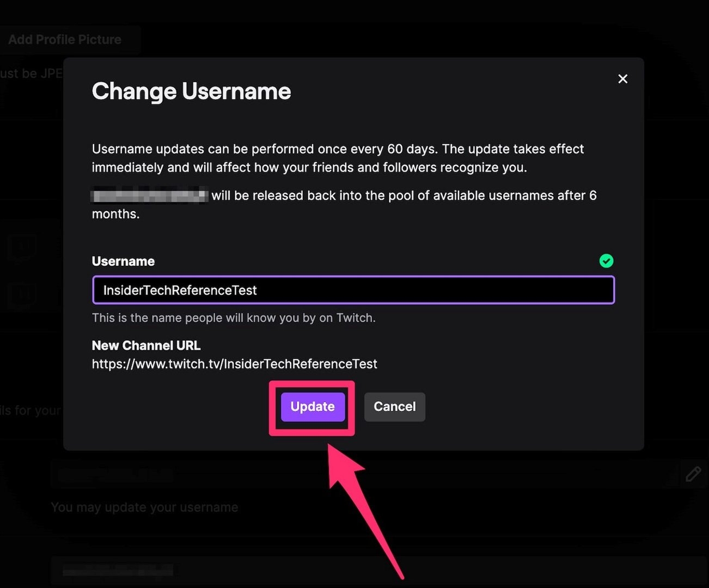Viewport: 709px width, 588px height.
Task: Click the helper text below Username field
Action: (234, 318)
